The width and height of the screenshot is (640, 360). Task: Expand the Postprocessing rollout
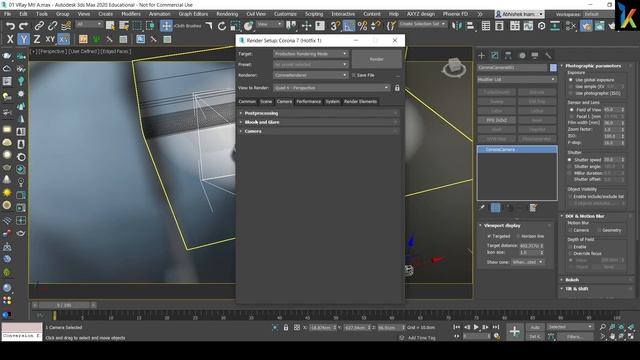click(319, 113)
